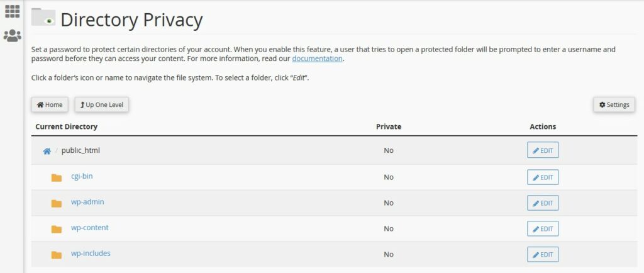Open the Settings button
The image size is (644, 273).
click(x=614, y=105)
